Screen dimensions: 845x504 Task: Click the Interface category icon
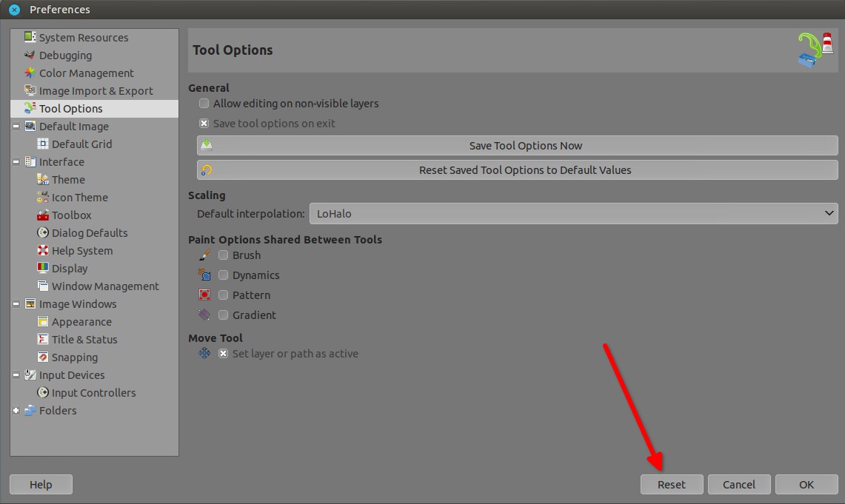pyautogui.click(x=30, y=161)
